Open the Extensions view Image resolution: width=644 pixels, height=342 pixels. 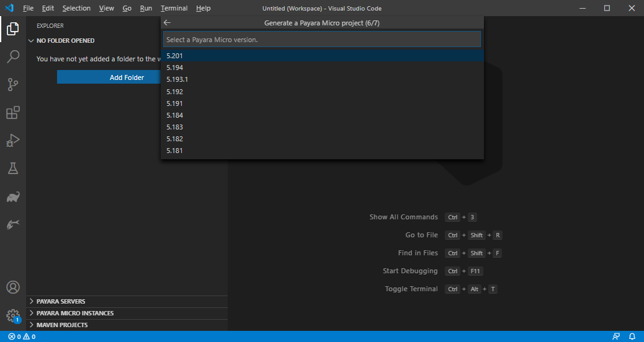point(12,113)
